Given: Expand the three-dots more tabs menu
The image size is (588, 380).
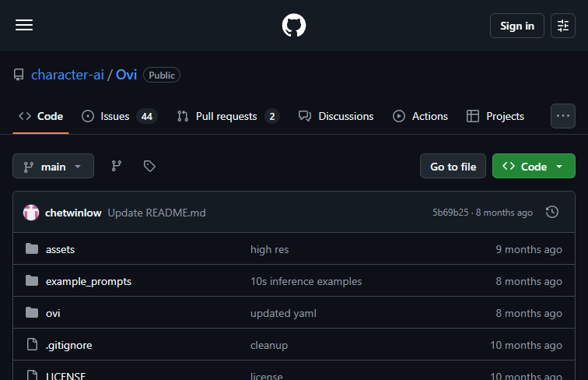Looking at the screenshot, I should click(562, 116).
